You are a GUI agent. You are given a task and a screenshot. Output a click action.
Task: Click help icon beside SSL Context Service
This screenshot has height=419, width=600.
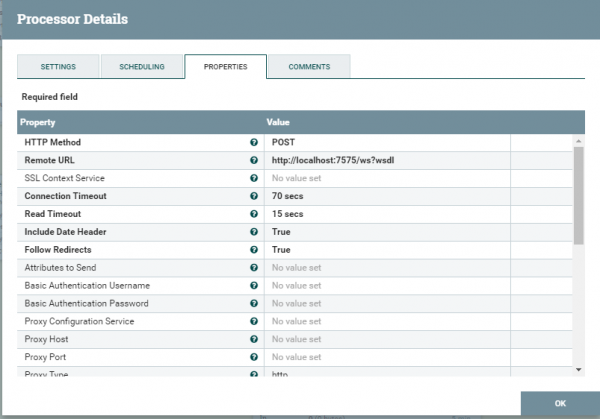pyautogui.click(x=254, y=178)
